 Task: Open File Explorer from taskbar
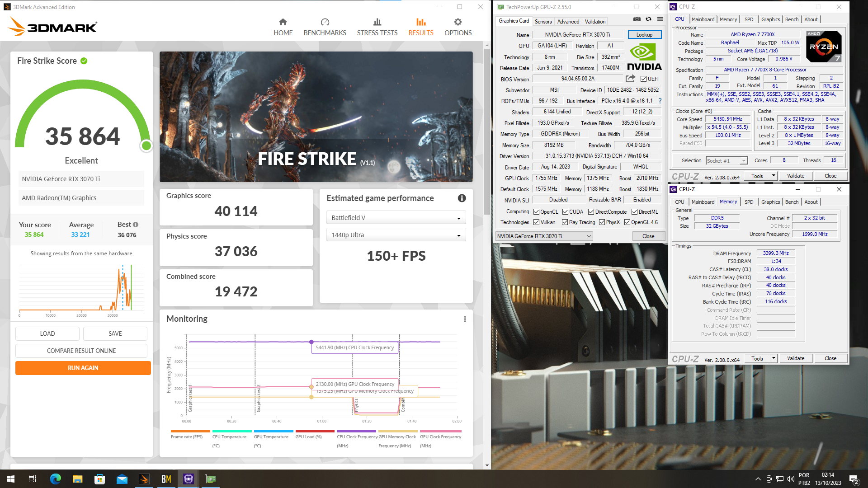point(77,479)
